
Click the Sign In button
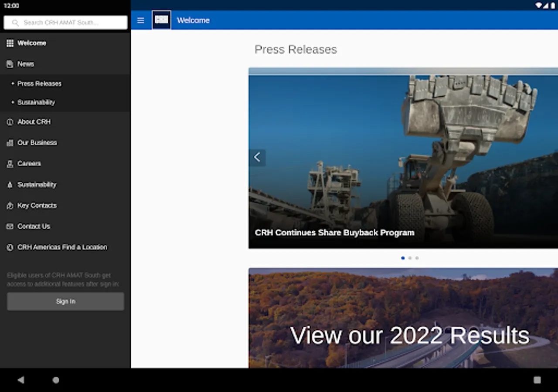tap(65, 301)
